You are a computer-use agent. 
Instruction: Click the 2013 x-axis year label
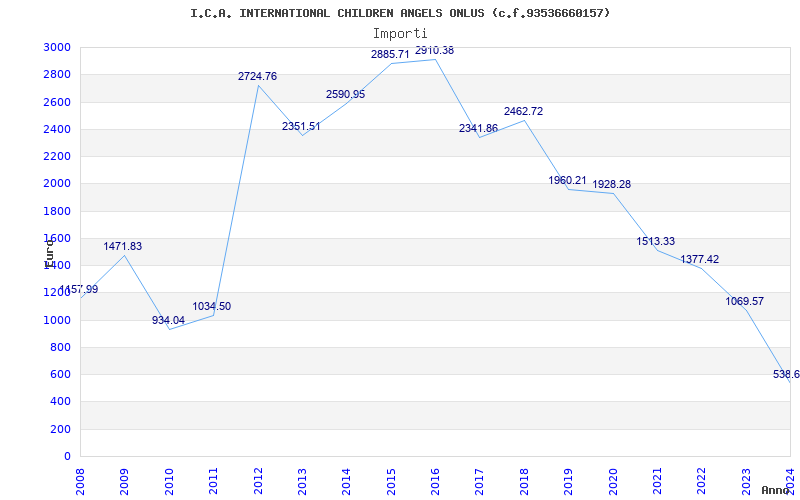(x=302, y=481)
